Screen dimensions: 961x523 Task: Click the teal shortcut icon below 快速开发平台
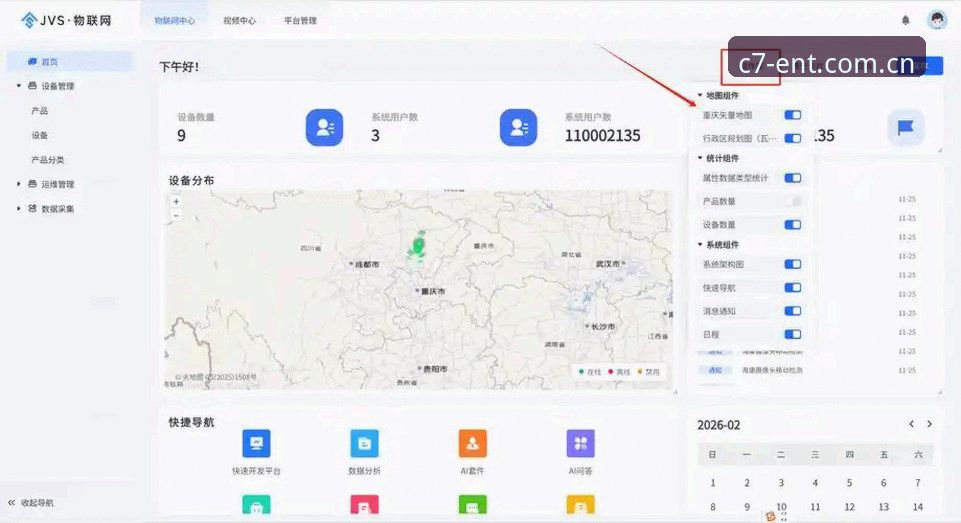click(x=256, y=505)
